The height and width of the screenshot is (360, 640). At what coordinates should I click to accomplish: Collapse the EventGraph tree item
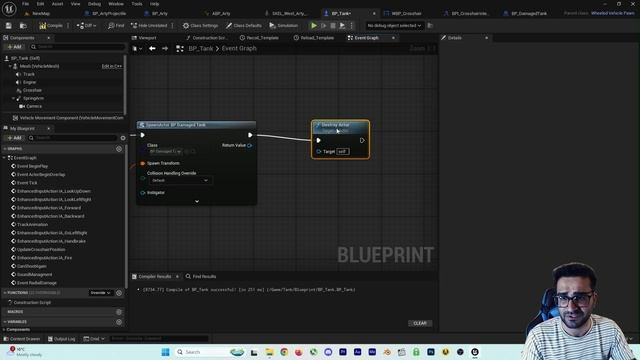(x=5, y=158)
